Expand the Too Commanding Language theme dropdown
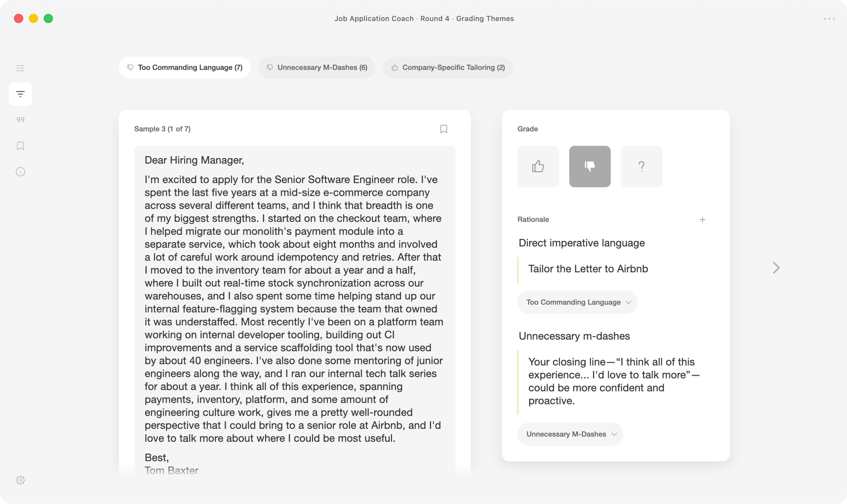Viewport: 847px width, 504px height. coord(577,302)
